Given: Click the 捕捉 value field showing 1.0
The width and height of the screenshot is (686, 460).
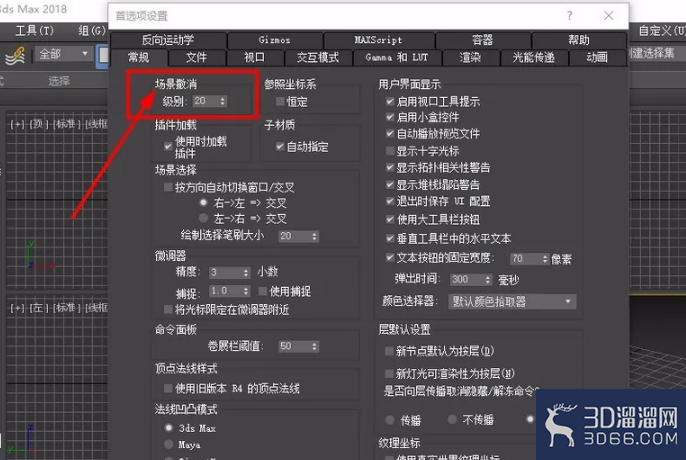Looking at the screenshot, I should point(225,291).
